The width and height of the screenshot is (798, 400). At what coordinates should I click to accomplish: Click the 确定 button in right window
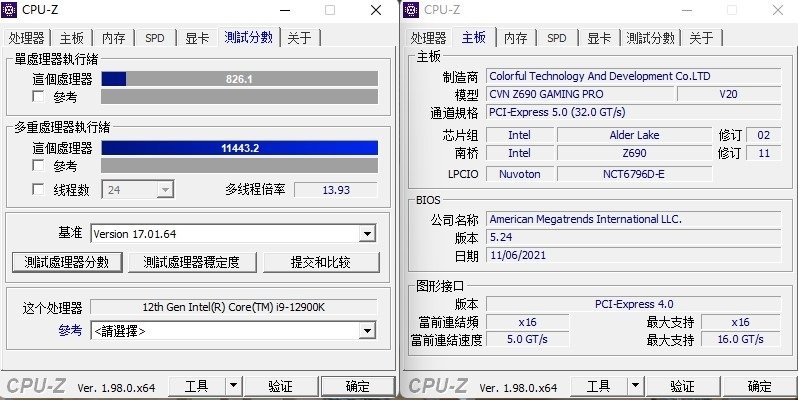[x=760, y=386]
